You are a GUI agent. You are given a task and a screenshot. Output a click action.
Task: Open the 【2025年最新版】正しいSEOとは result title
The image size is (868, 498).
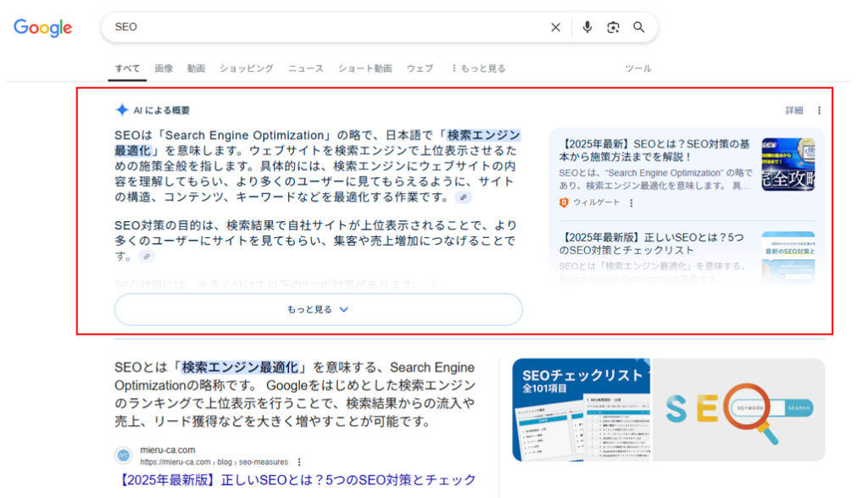click(x=298, y=479)
